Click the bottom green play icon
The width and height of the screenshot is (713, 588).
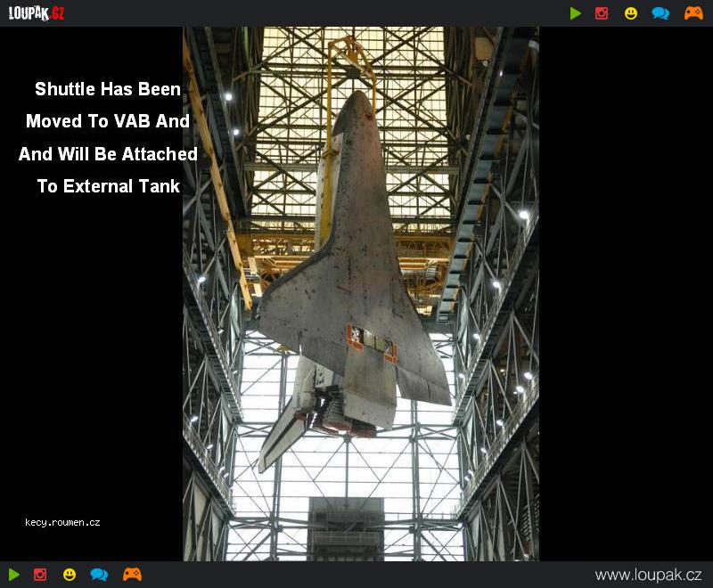pos(14,575)
